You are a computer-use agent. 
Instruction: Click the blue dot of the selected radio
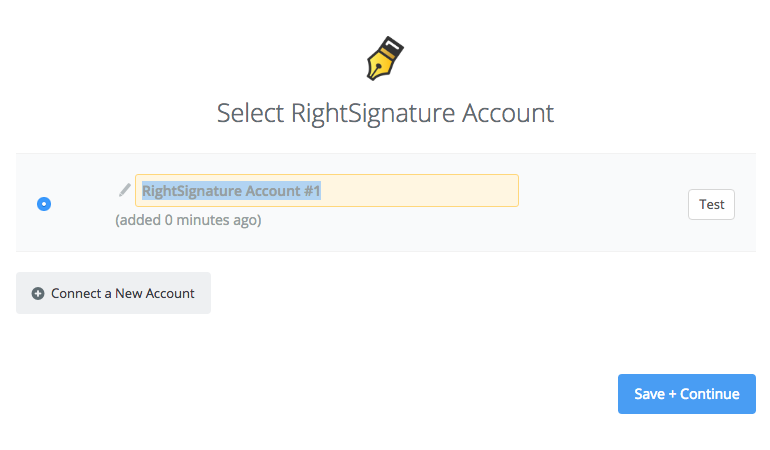coord(44,204)
